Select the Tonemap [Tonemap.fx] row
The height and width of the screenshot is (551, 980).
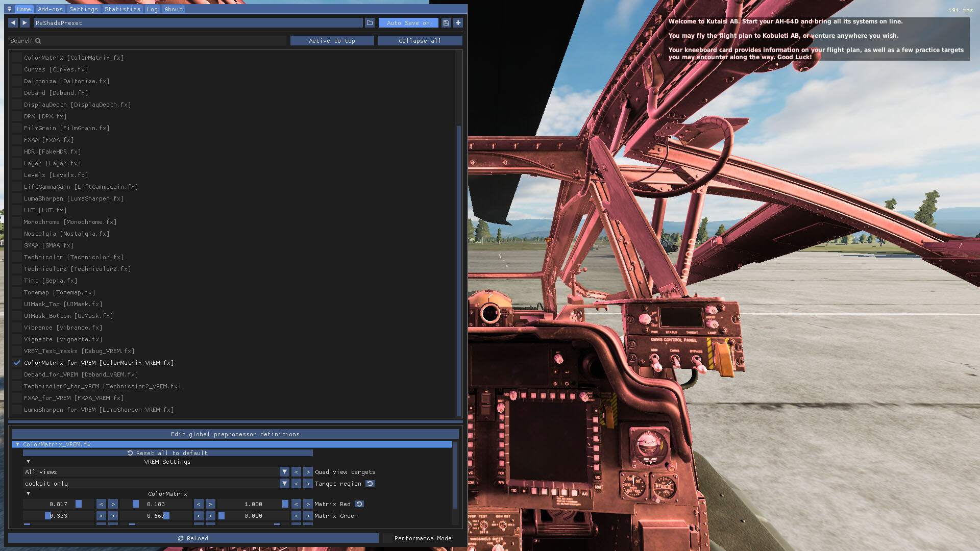pyautogui.click(x=59, y=292)
